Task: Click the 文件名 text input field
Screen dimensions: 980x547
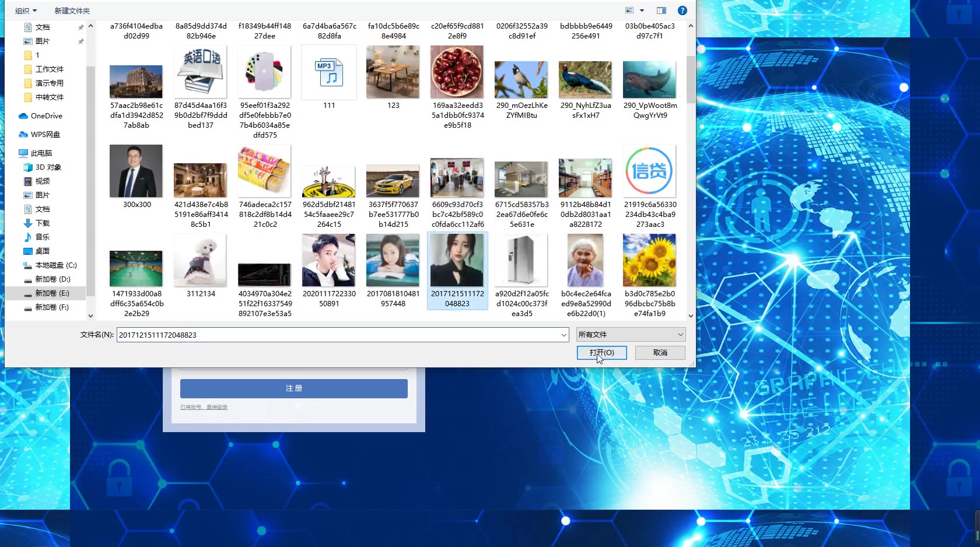Action: [x=338, y=335]
